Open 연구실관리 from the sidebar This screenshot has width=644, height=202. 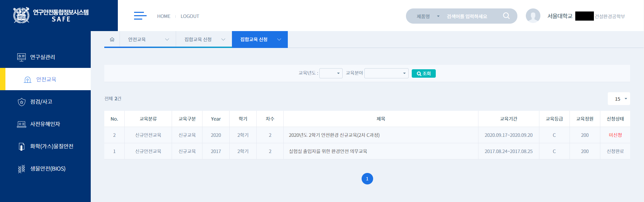point(43,57)
